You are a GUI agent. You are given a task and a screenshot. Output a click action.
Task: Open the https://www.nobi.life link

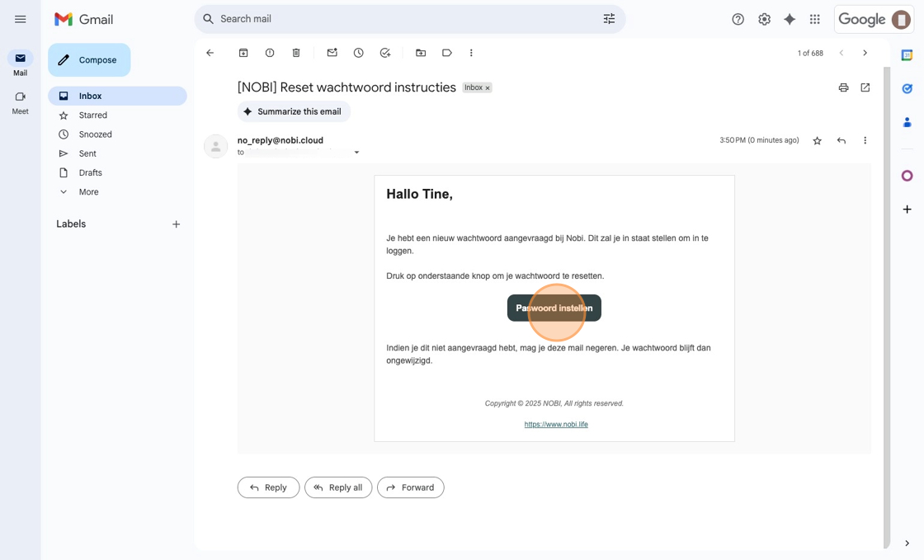coord(556,425)
